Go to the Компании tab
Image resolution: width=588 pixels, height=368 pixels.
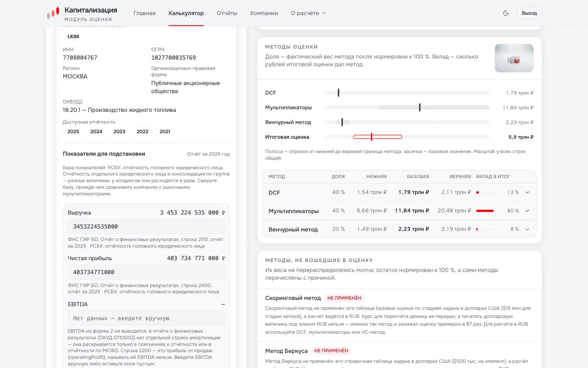[264, 13]
